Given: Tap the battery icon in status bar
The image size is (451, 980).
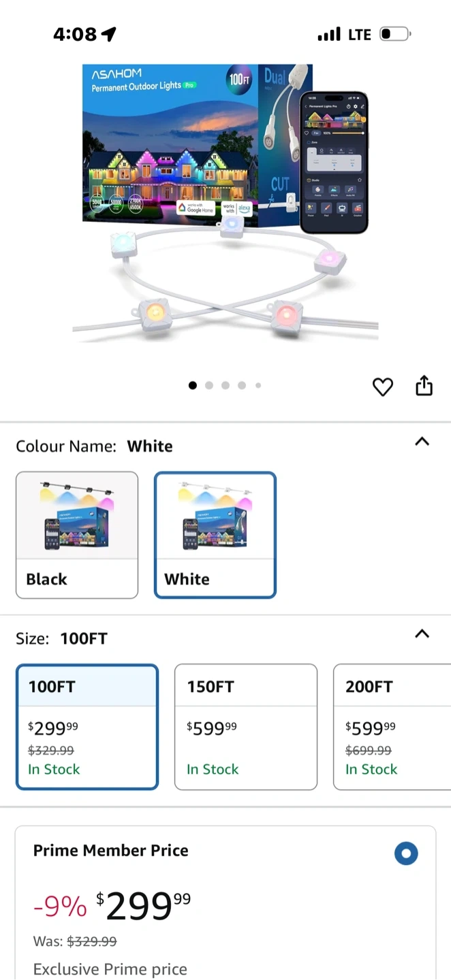Looking at the screenshot, I should 395,34.
